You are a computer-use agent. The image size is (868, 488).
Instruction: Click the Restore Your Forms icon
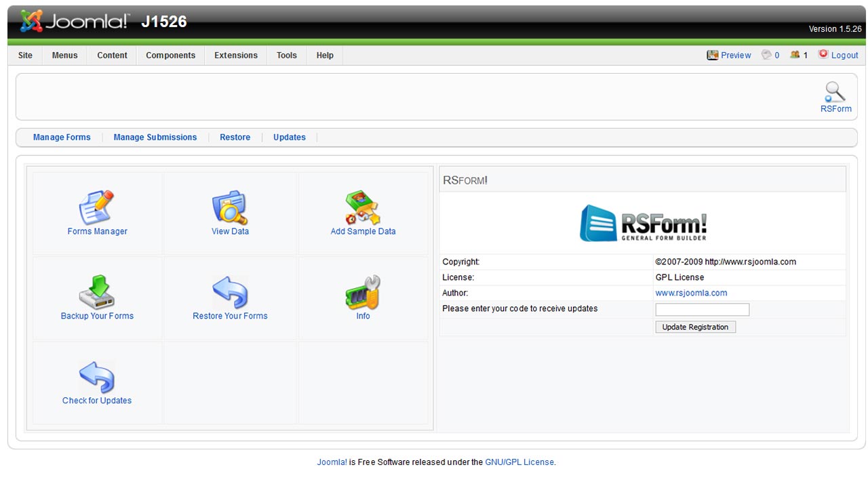point(230,293)
